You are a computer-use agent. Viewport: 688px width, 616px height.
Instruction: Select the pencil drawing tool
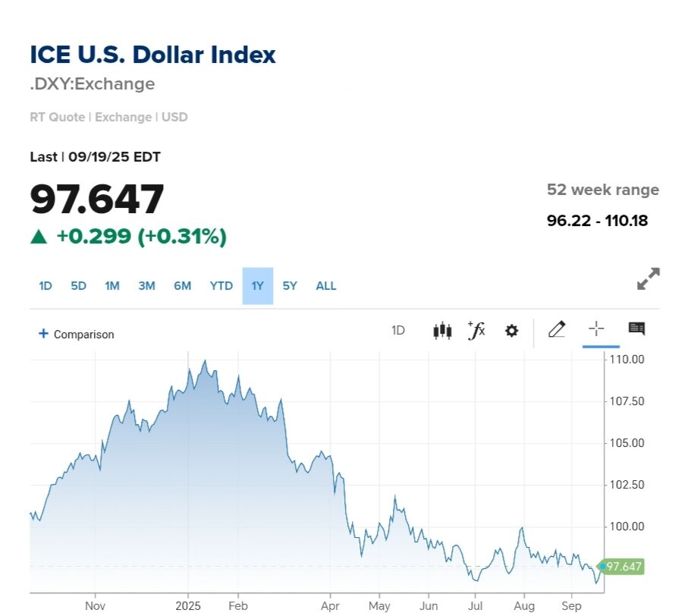pos(557,329)
